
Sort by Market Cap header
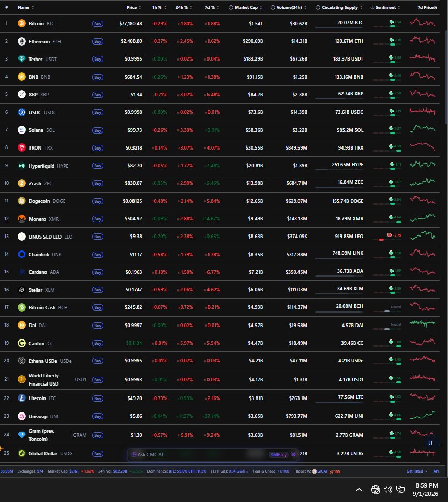pos(248,7)
